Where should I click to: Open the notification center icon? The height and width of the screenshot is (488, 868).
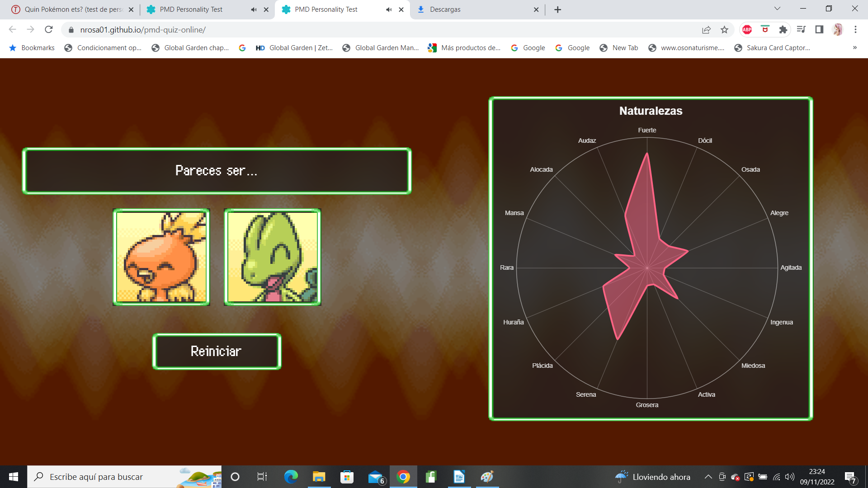850,477
